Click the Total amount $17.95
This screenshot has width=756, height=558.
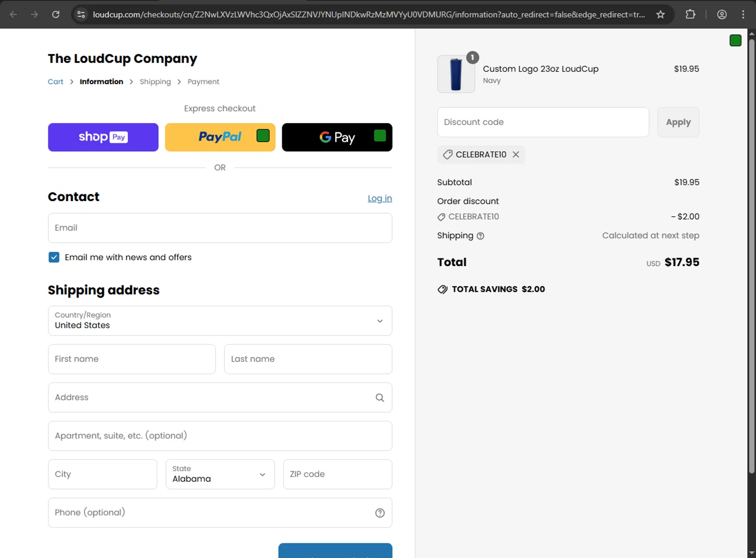point(682,262)
